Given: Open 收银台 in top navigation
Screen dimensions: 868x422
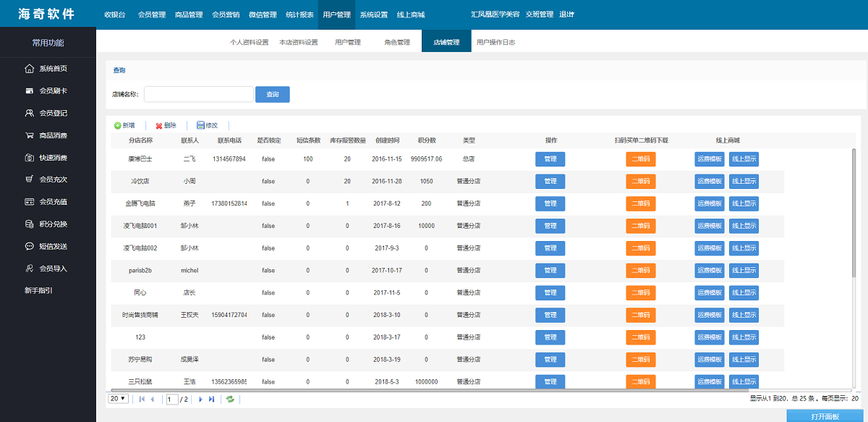Looking at the screenshot, I should coord(114,14).
